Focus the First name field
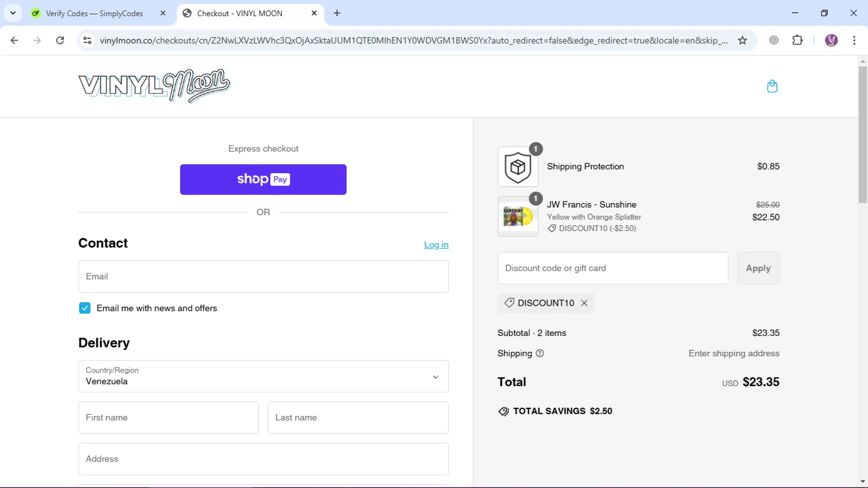Image resolution: width=868 pixels, height=488 pixels. (x=168, y=418)
